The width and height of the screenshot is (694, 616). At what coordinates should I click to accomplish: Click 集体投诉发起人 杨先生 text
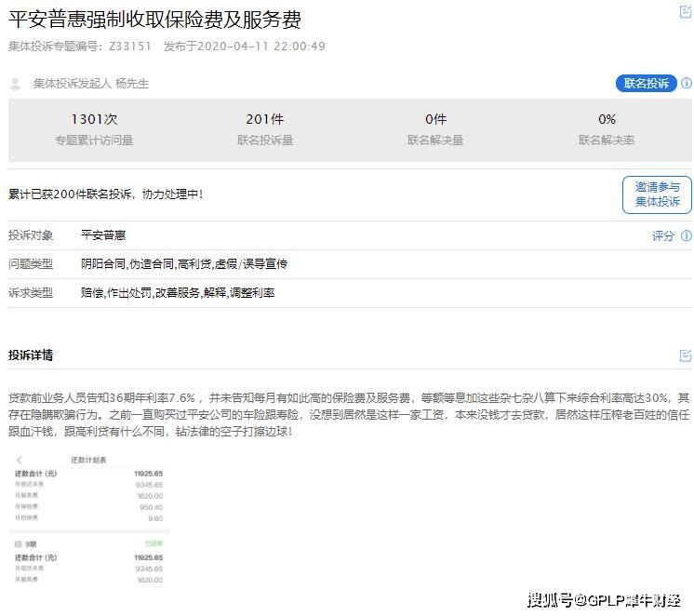pyautogui.click(x=91, y=83)
